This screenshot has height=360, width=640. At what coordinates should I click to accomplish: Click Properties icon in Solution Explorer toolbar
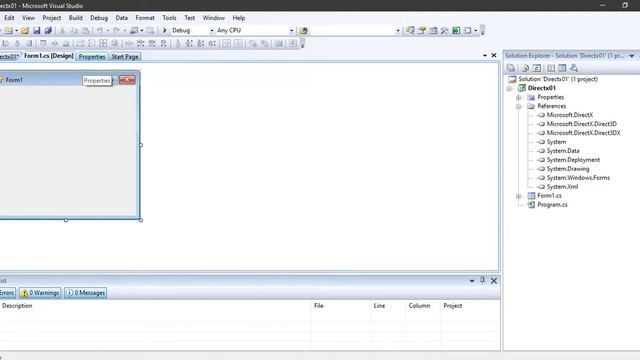[511, 68]
